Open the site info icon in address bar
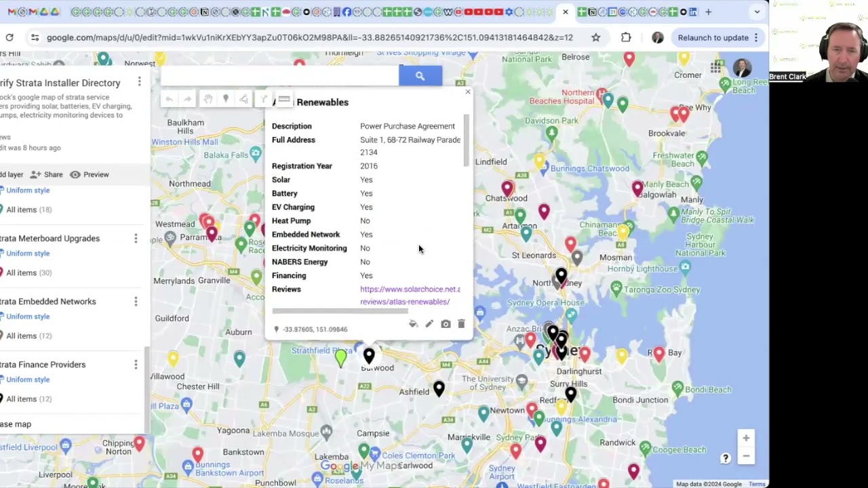 coord(35,37)
